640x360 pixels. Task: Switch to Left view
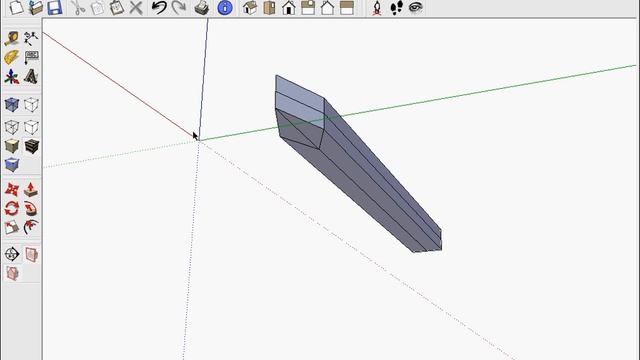coord(347,7)
